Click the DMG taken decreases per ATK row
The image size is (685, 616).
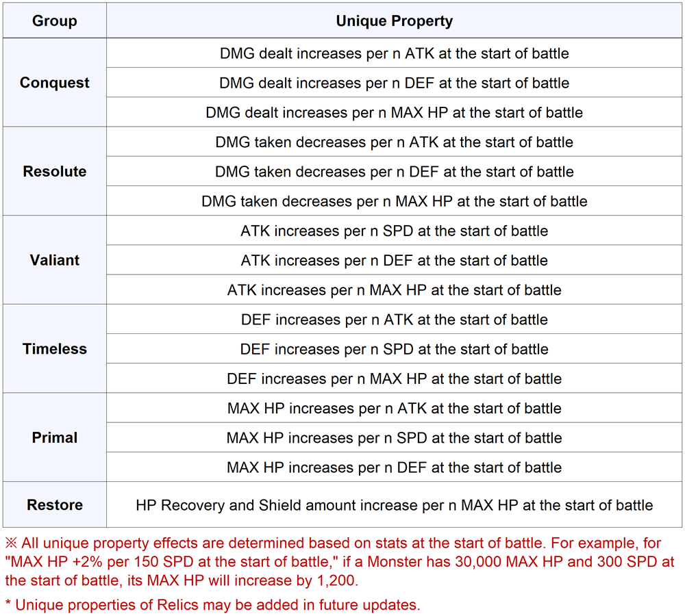394,142
